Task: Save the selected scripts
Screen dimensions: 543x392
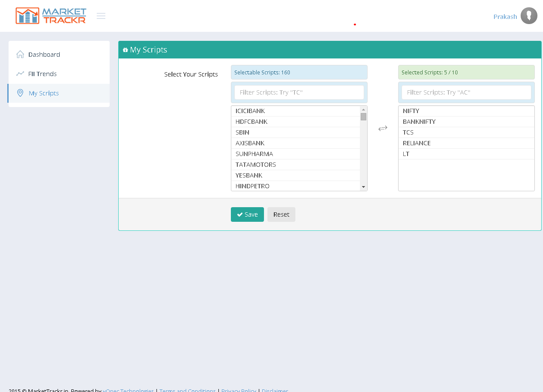Action: tap(247, 214)
